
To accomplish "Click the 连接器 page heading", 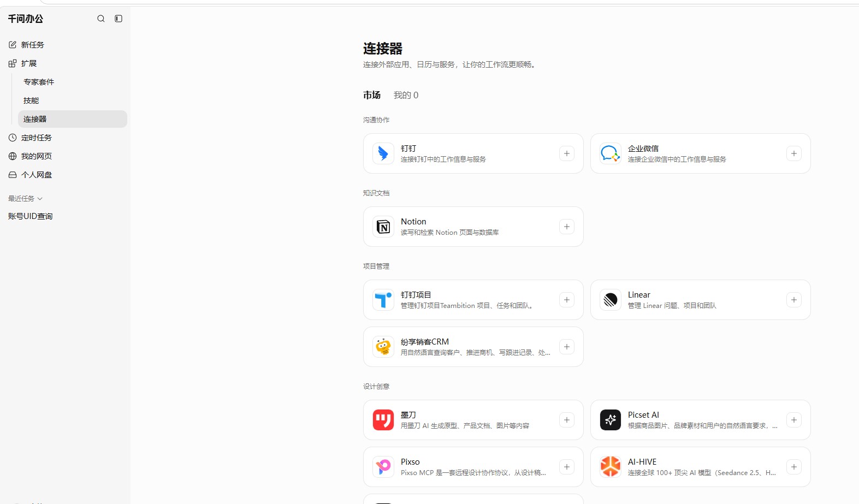I will point(383,49).
